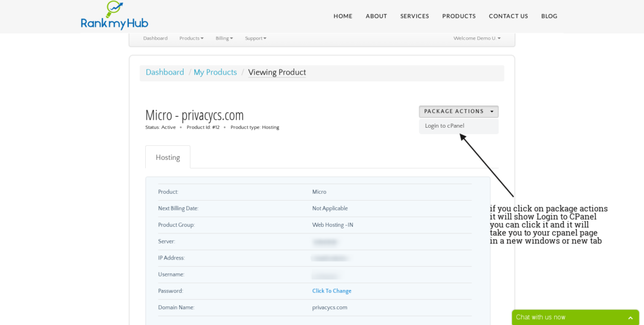The image size is (644, 325).
Task: Go to My Products breadcrumb
Action: pyautogui.click(x=215, y=72)
